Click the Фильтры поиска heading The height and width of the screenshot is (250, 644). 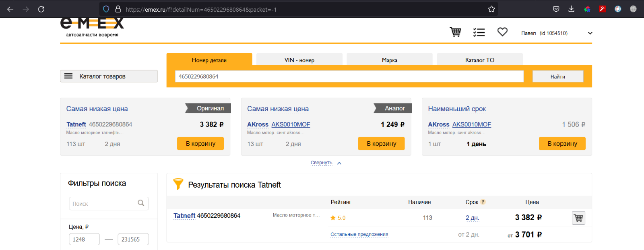97,183
